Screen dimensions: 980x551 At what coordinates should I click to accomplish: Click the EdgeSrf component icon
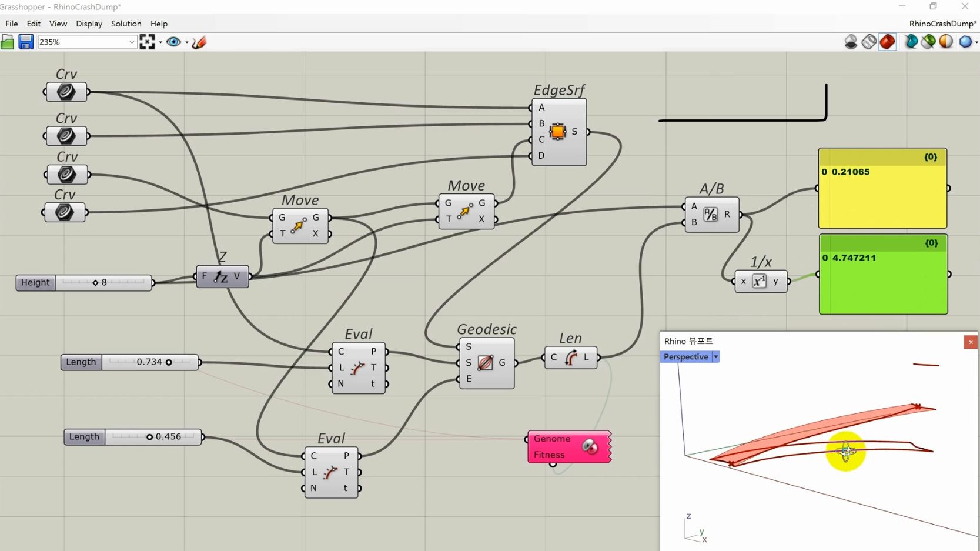click(557, 131)
